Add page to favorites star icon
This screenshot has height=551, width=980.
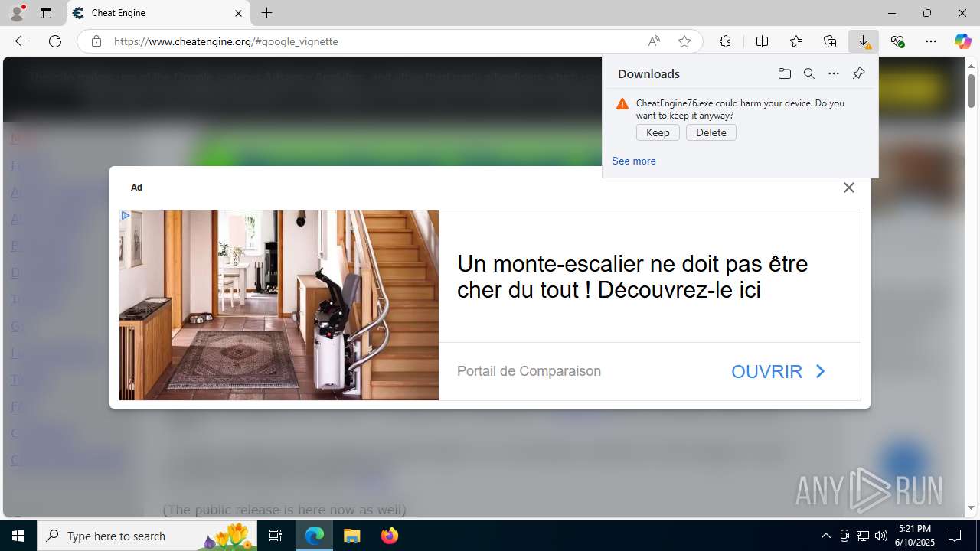point(684,41)
